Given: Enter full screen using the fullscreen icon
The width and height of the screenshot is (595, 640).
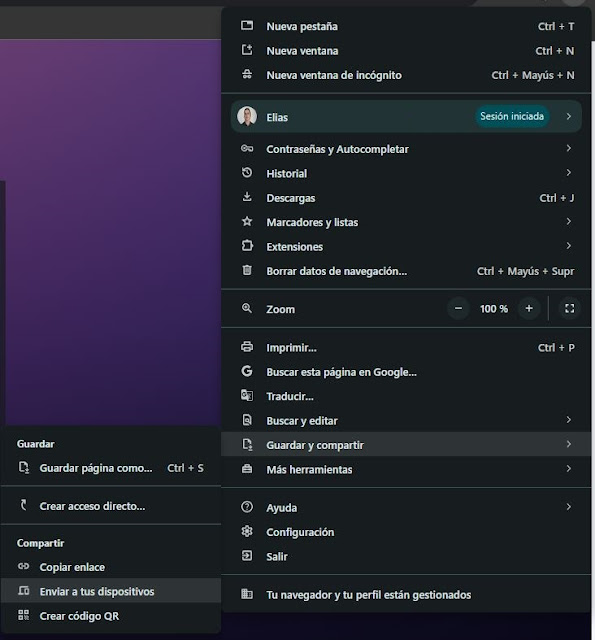Looking at the screenshot, I should coord(570,308).
